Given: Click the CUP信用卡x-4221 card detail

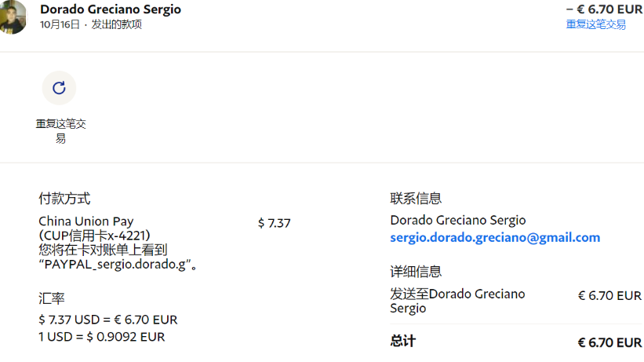Looking at the screenshot, I should tap(94, 236).
